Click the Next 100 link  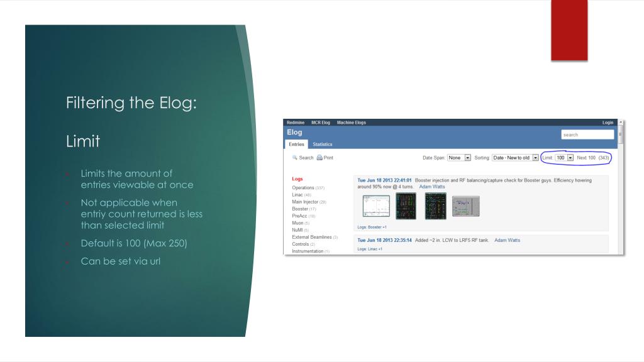coord(586,158)
